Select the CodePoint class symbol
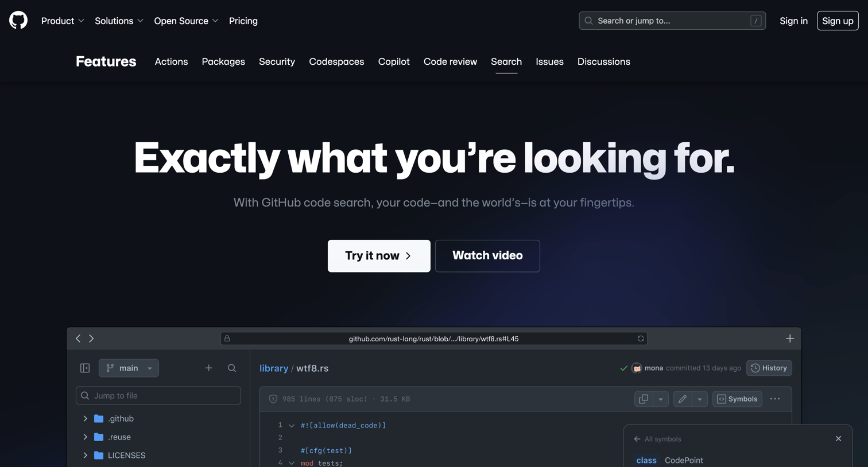This screenshot has height=467, width=868. [669, 460]
